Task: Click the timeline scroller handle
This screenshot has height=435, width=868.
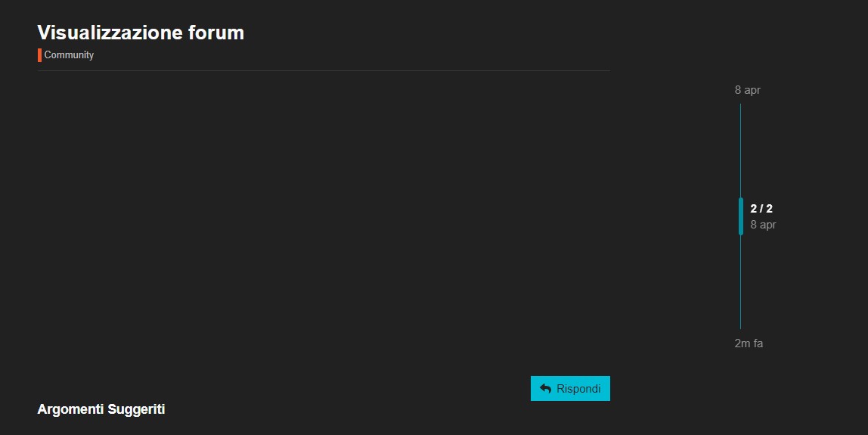Action: tap(741, 216)
